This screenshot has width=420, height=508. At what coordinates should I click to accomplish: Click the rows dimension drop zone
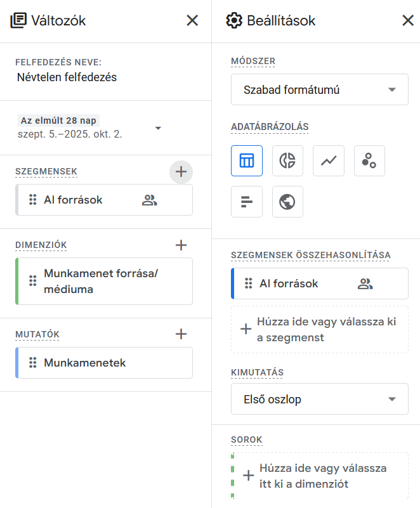[x=319, y=476]
